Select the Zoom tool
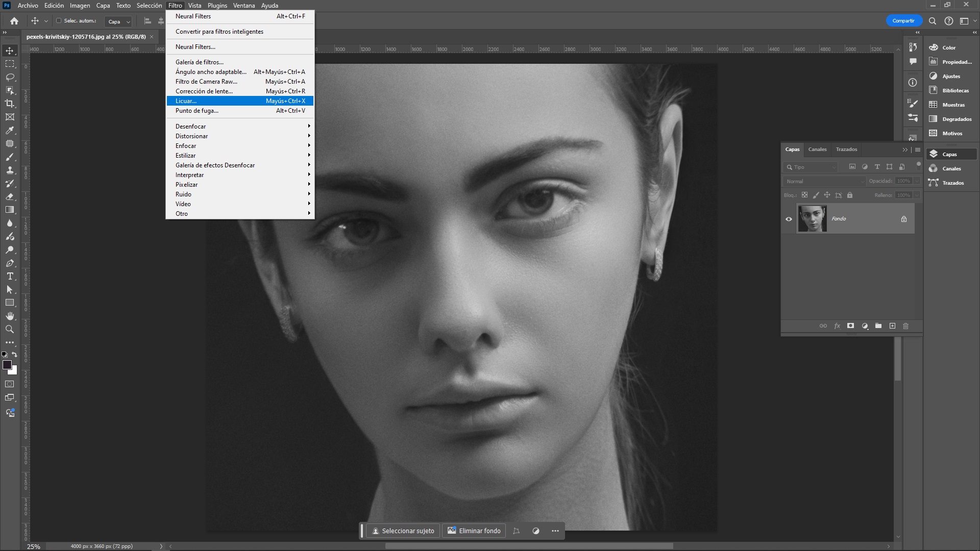 click(x=9, y=329)
